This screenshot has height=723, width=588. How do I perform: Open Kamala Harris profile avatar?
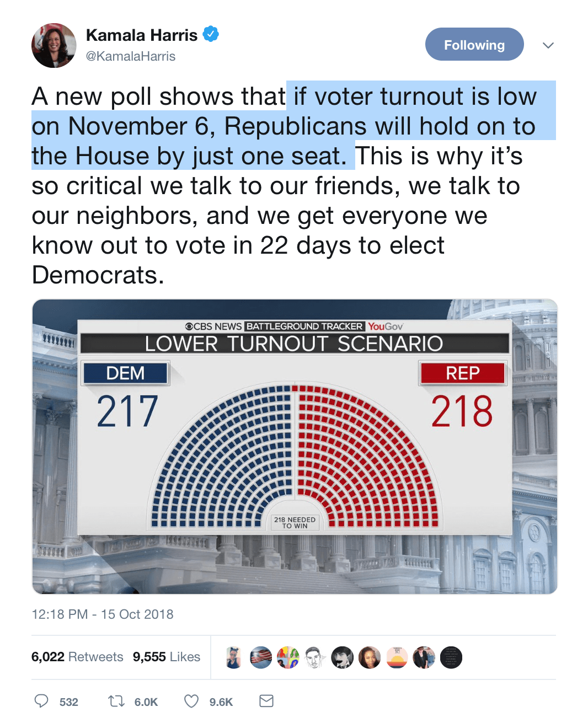tap(54, 45)
